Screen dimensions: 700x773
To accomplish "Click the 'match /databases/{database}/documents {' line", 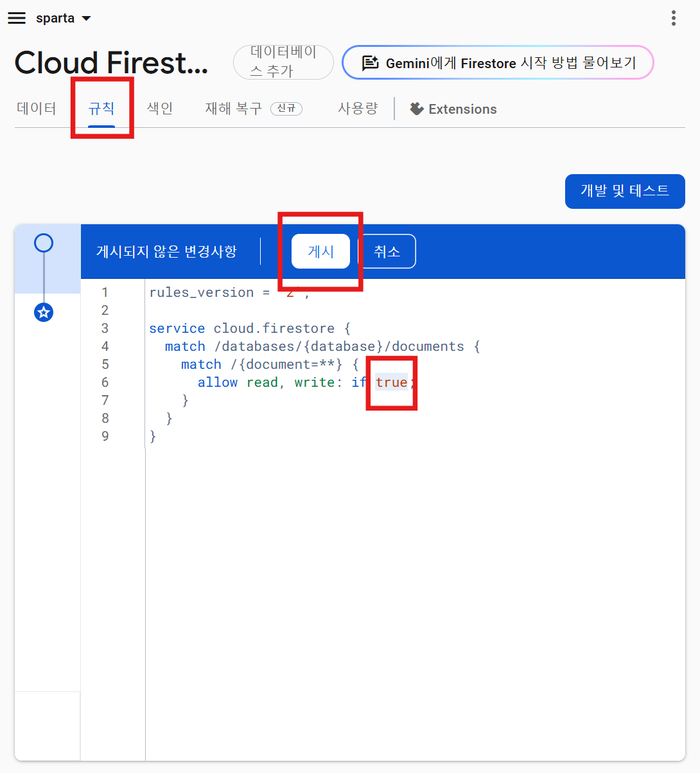I will click(x=322, y=346).
